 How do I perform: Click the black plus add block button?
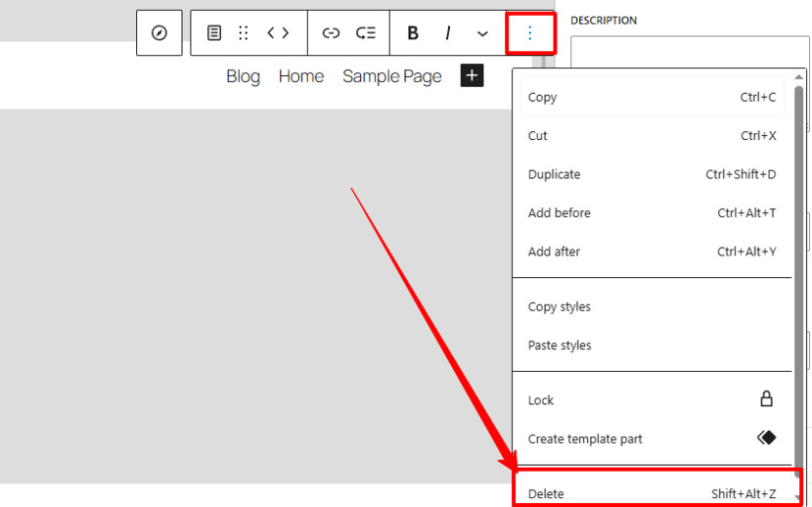coord(472,75)
